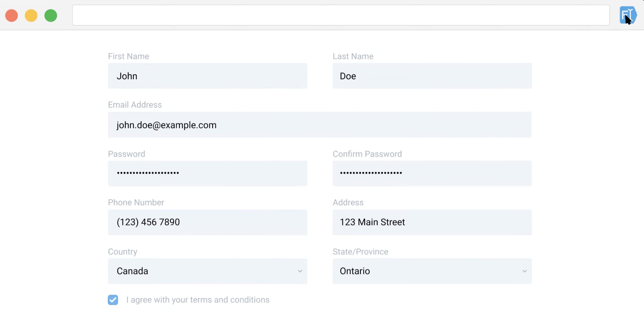Focus the browser address bar
Viewport: 644px width, 319px height.
pyautogui.click(x=340, y=15)
